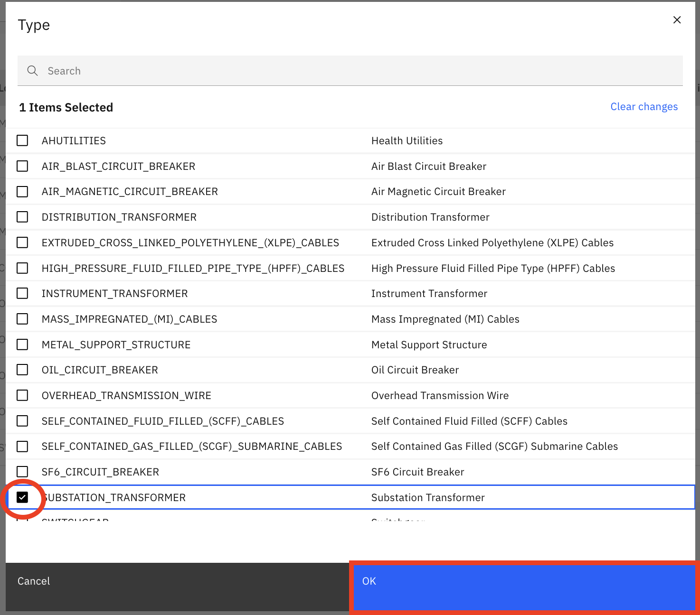Check the METAL_SUPPORT_STRUCTURE checkbox
Image resolution: width=700 pixels, height=615 pixels.
22,345
